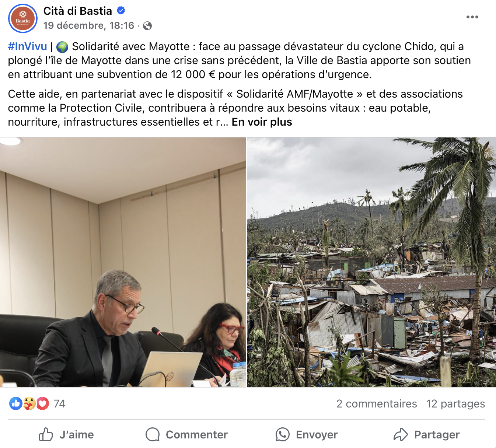Open the 74 reactions count
This screenshot has width=496, height=448.
[59, 404]
